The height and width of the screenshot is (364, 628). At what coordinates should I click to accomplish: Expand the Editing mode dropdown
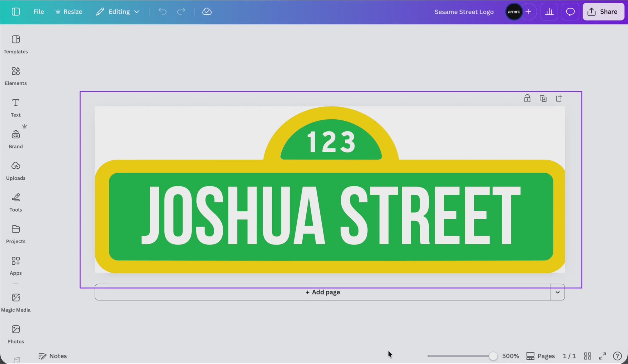(x=118, y=12)
